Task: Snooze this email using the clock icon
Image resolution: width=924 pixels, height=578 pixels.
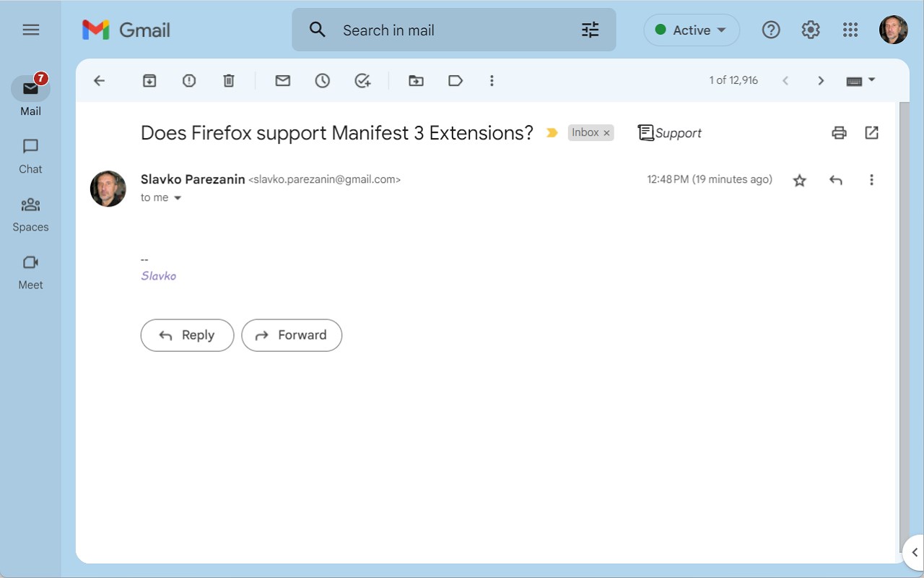Action: 323,81
